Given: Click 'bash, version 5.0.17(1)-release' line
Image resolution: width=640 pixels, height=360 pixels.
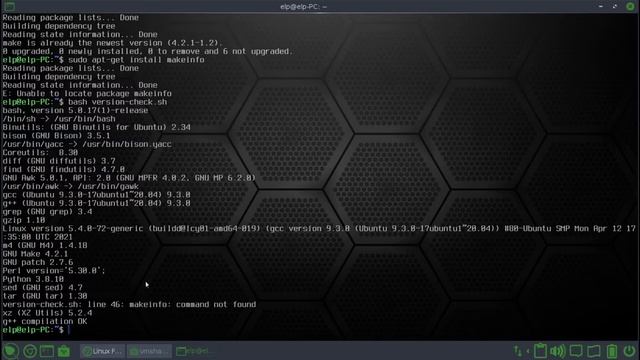Looking at the screenshot, I should click(x=75, y=111).
